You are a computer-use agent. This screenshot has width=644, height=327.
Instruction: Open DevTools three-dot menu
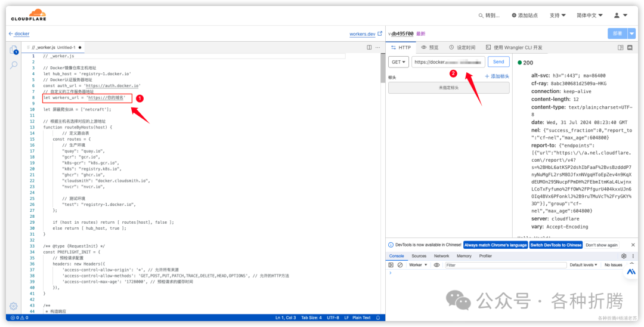(633, 256)
